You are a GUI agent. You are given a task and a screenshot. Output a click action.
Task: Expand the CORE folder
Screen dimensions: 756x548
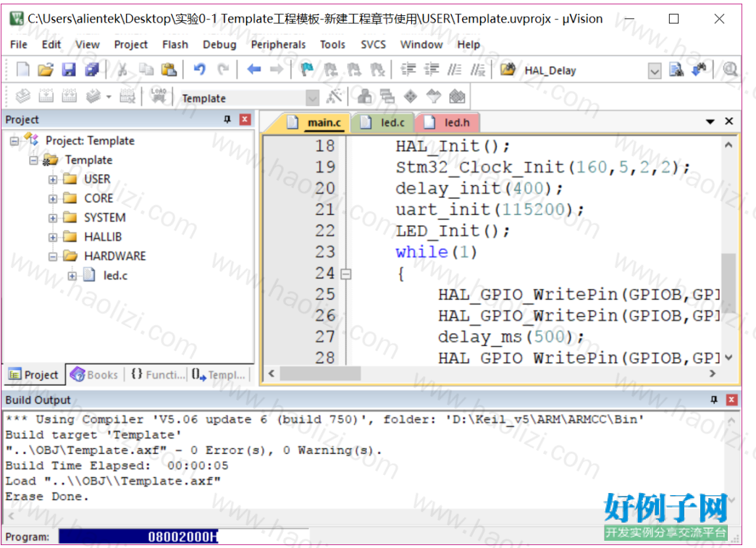click(x=53, y=199)
